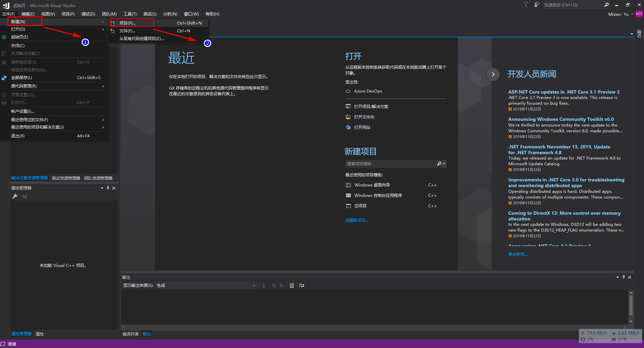Open the 视图(V) menu
Viewport: 644px width, 348px height.
[48, 14]
